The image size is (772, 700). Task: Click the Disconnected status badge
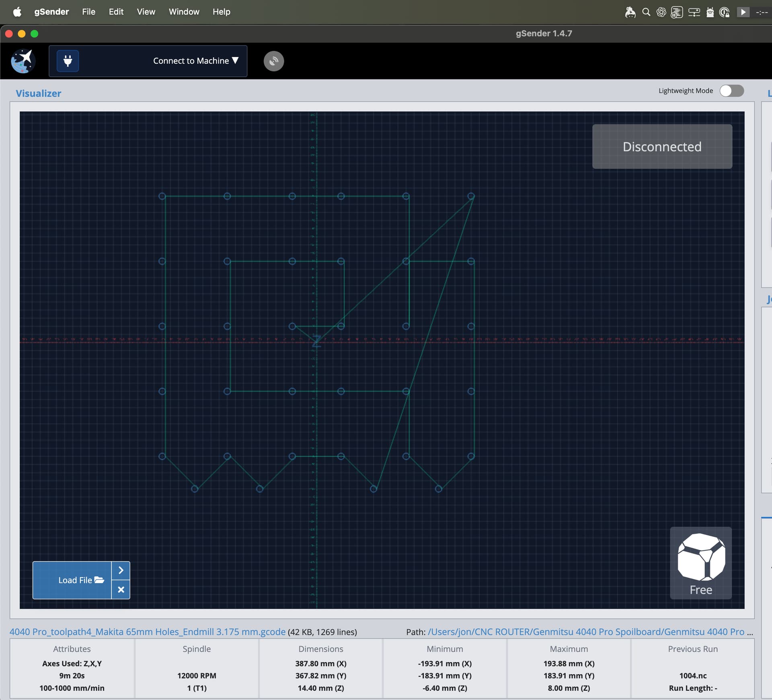pyautogui.click(x=662, y=147)
